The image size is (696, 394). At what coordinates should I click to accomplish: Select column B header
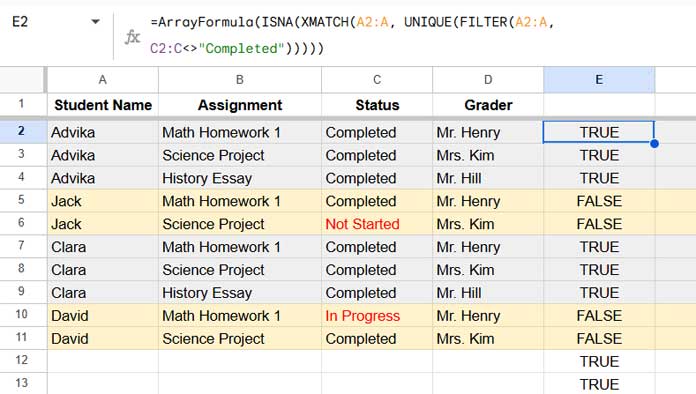pos(240,80)
